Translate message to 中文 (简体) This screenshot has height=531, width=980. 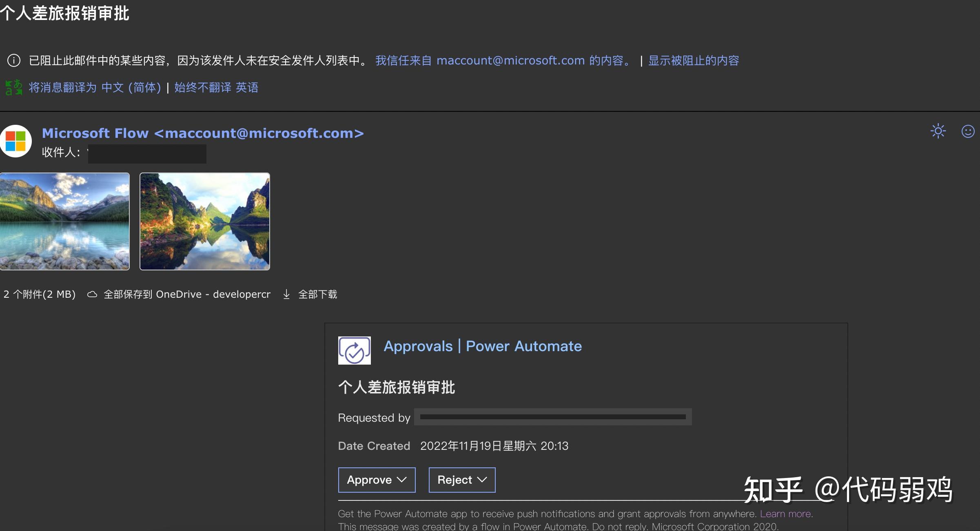(95, 87)
